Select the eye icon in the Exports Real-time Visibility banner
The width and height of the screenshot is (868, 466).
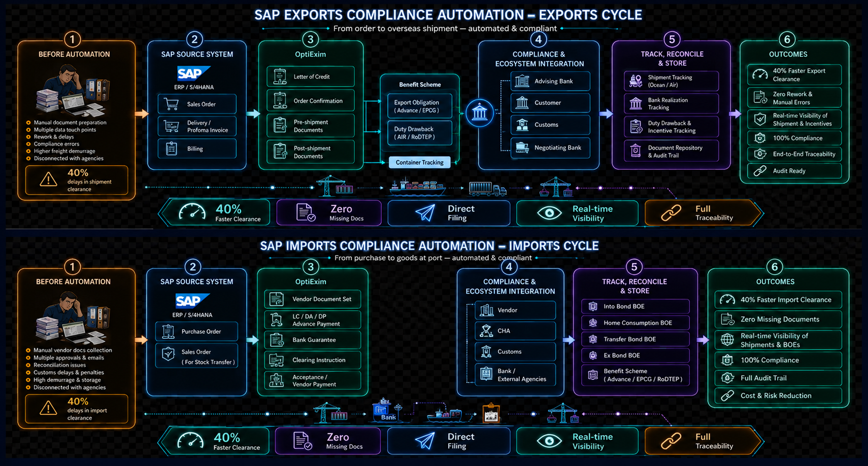(549, 213)
